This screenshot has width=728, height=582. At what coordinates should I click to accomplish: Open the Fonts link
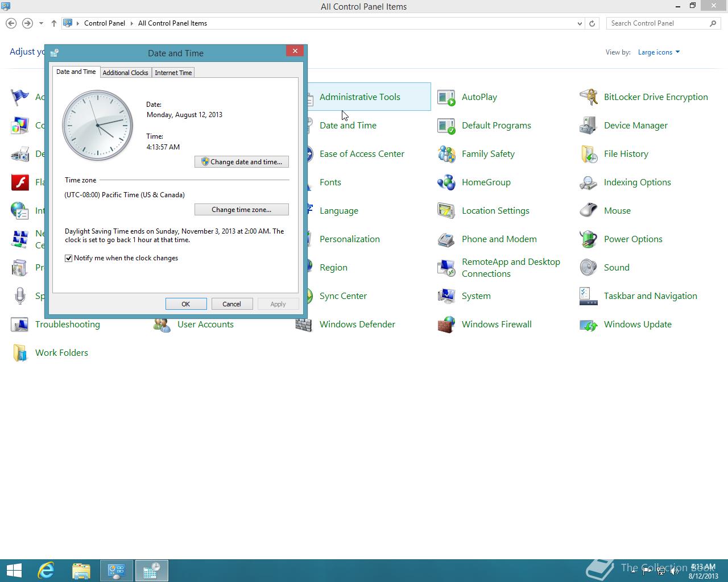[330, 182]
